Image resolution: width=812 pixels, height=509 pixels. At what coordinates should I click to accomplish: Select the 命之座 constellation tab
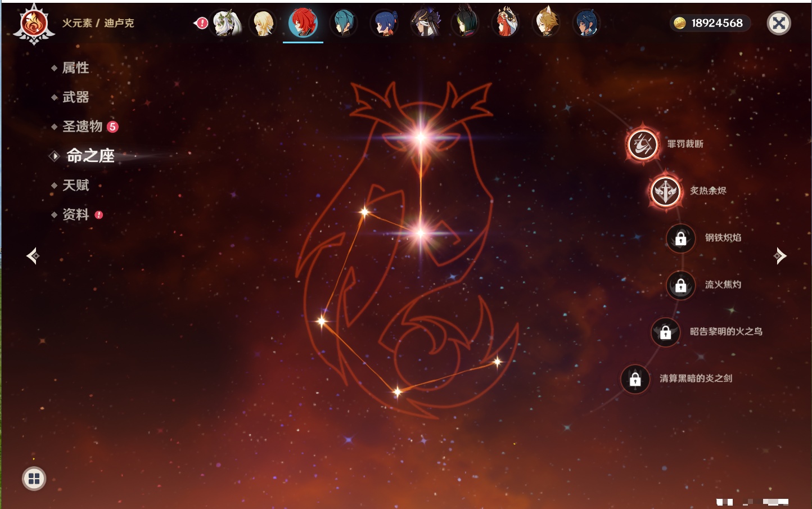click(90, 156)
